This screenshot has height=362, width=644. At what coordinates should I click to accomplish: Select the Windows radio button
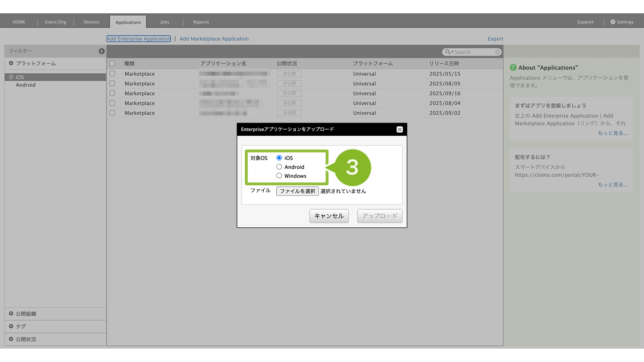[279, 176]
